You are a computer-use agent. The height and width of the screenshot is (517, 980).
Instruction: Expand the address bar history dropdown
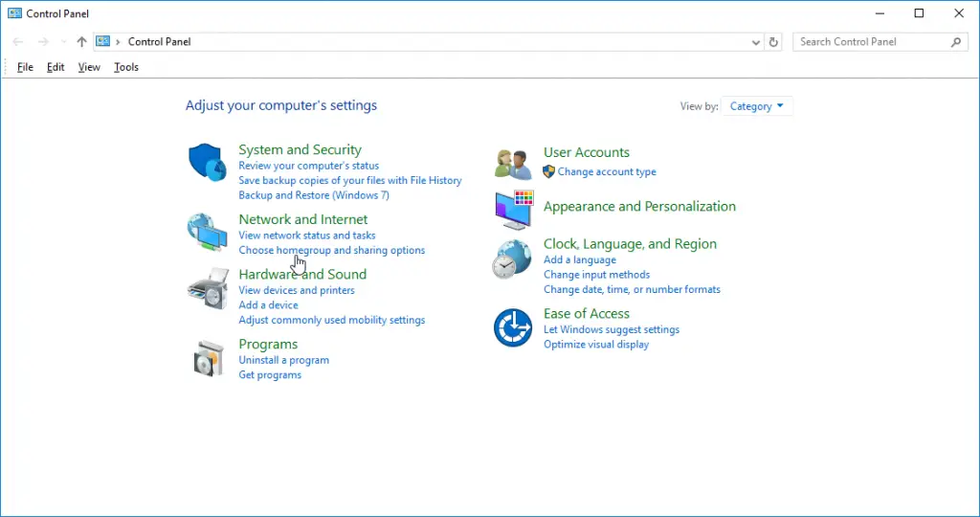click(x=756, y=42)
